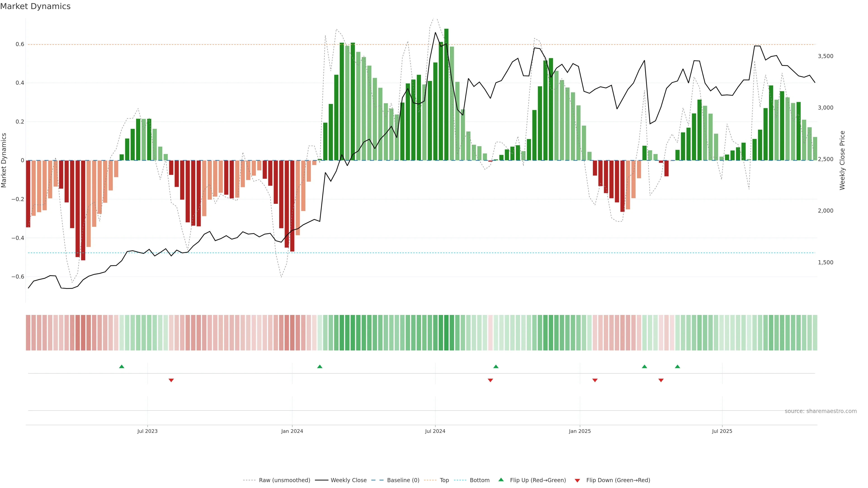Click the last green flip-up triangle before Jul 2025

point(678,366)
